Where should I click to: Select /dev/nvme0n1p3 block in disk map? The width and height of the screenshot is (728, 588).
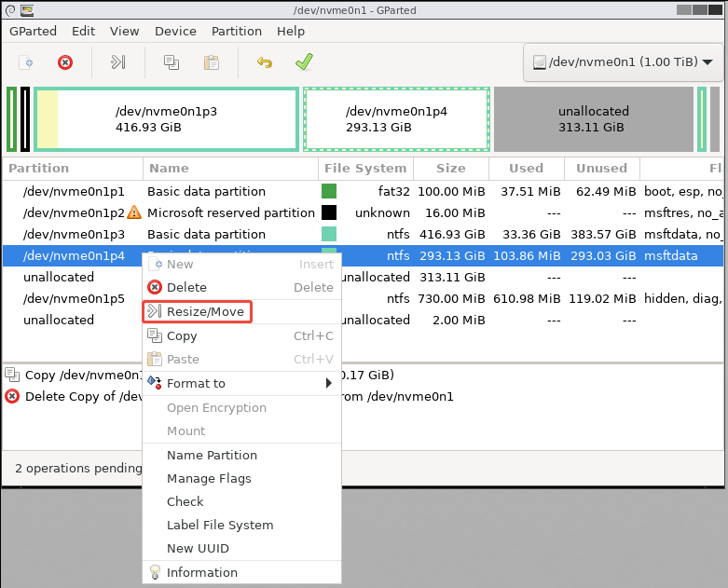tap(166, 119)
